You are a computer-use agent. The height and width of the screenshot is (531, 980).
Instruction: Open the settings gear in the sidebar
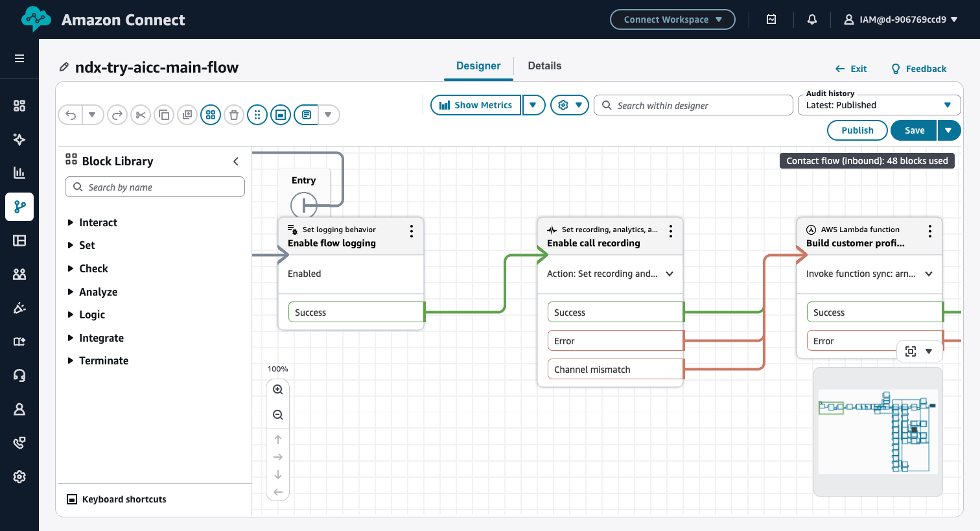19,477
